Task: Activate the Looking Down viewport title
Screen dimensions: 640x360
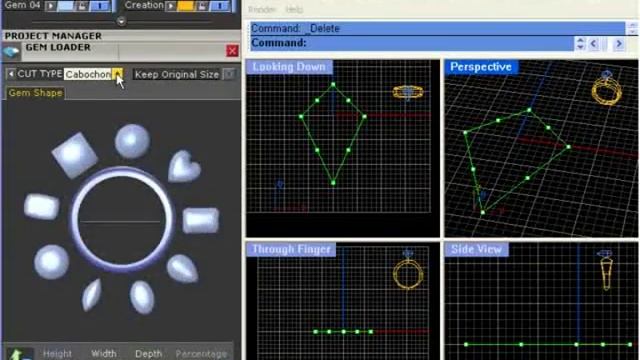Action: tap(289, 67)
